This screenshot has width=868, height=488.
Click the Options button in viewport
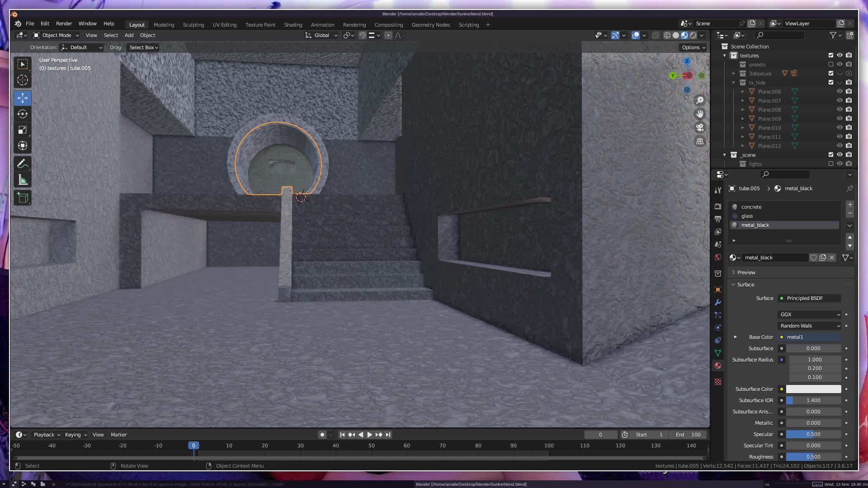click(x=693, y=47)
